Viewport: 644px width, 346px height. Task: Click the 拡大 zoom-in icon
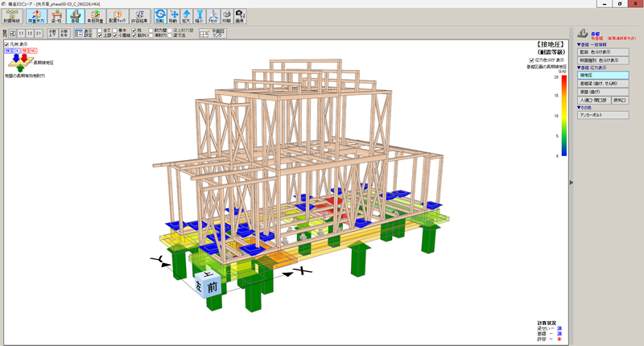pos(186,15)
